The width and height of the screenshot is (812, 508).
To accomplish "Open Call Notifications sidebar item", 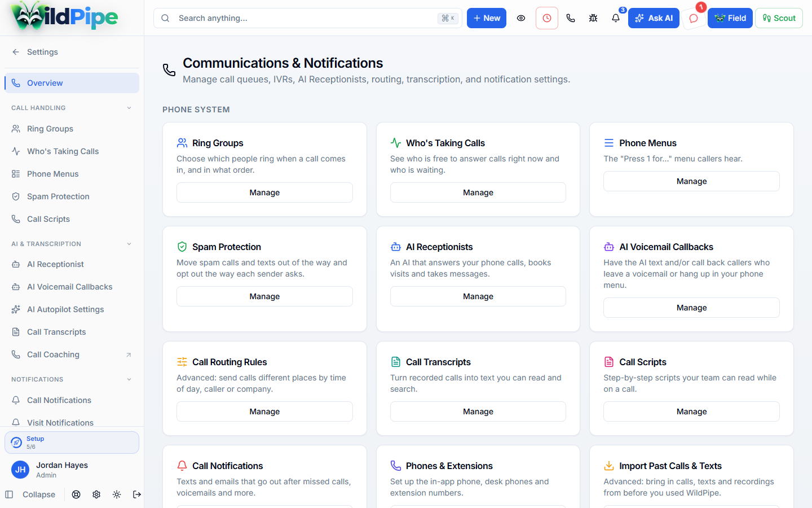I will point(72,400).
